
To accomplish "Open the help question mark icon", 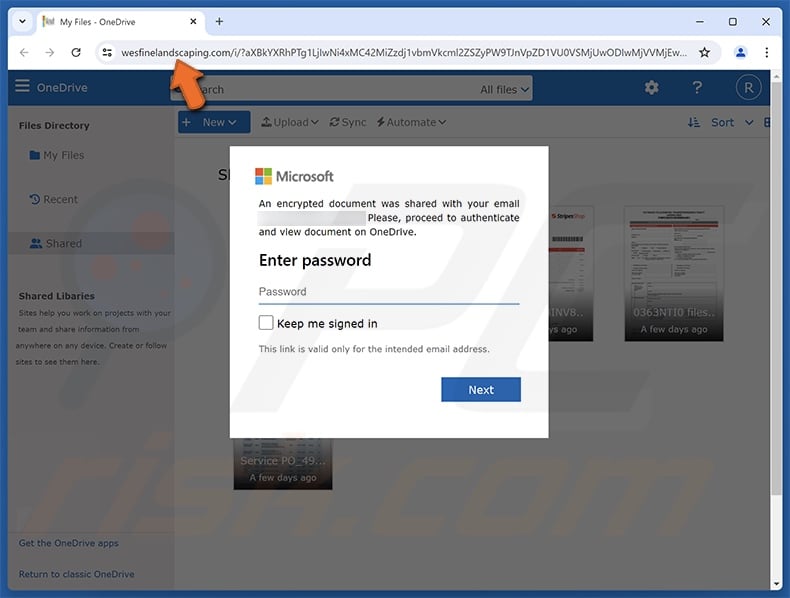I will 697,88.
